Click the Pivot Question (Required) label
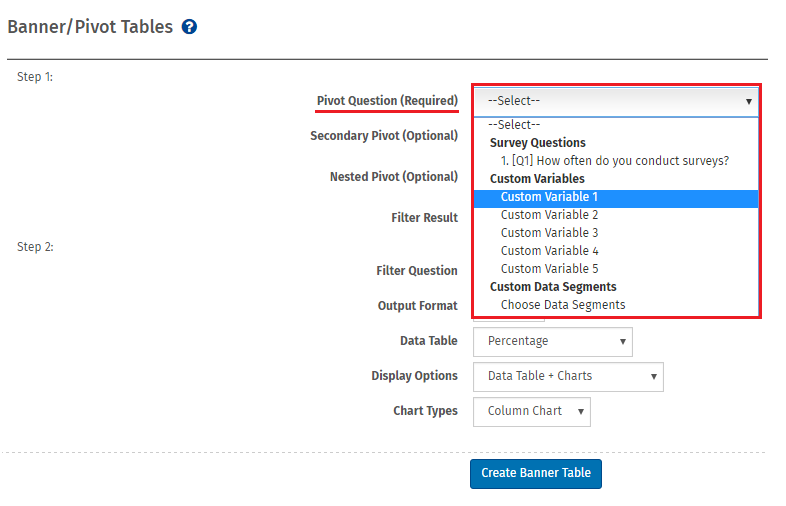 (x=387, y=101)
